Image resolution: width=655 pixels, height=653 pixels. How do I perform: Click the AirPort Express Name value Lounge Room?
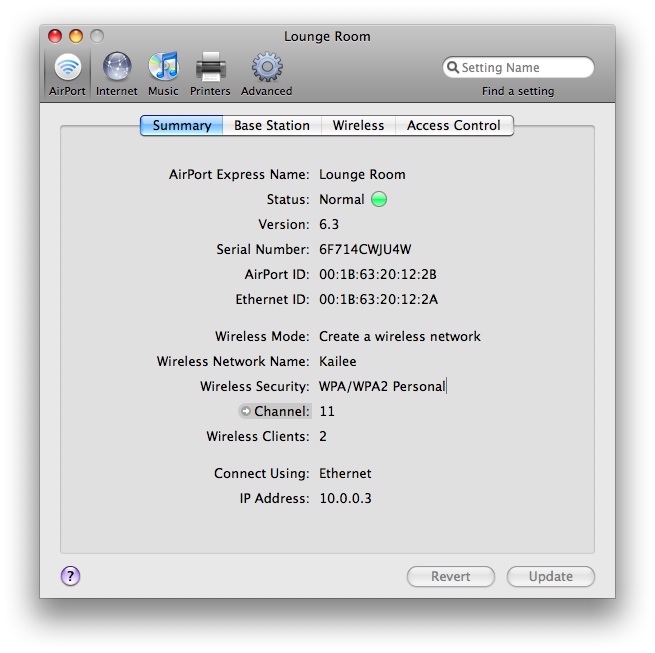click(x=362, y=174)
